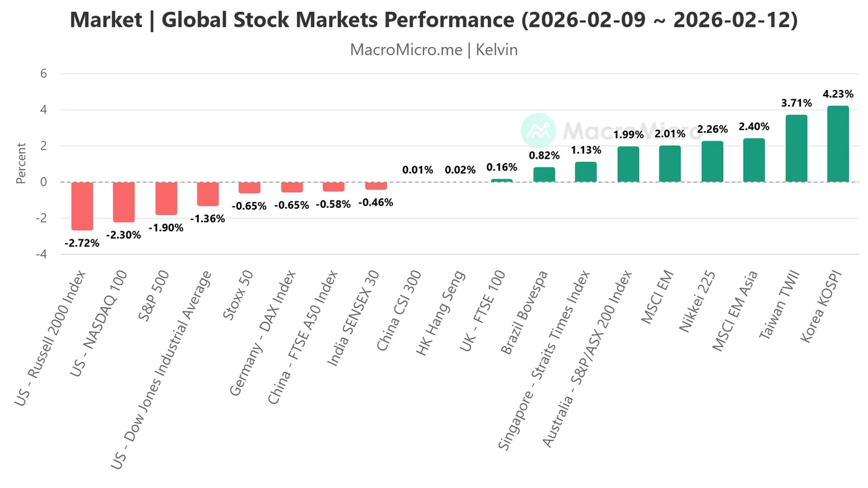Click the US NASDAQ 100 red bar
Viewport: 868px width, 488px height.
[124, 202]
